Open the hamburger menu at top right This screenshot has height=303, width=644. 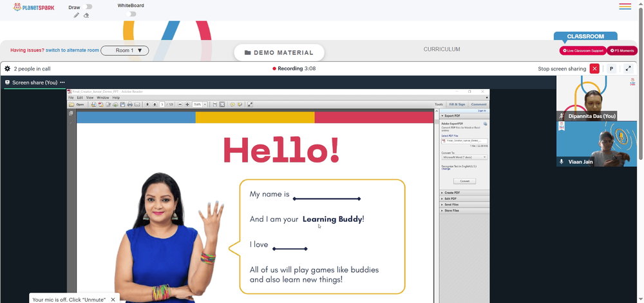pyautogui.click(x=625, y=6)
